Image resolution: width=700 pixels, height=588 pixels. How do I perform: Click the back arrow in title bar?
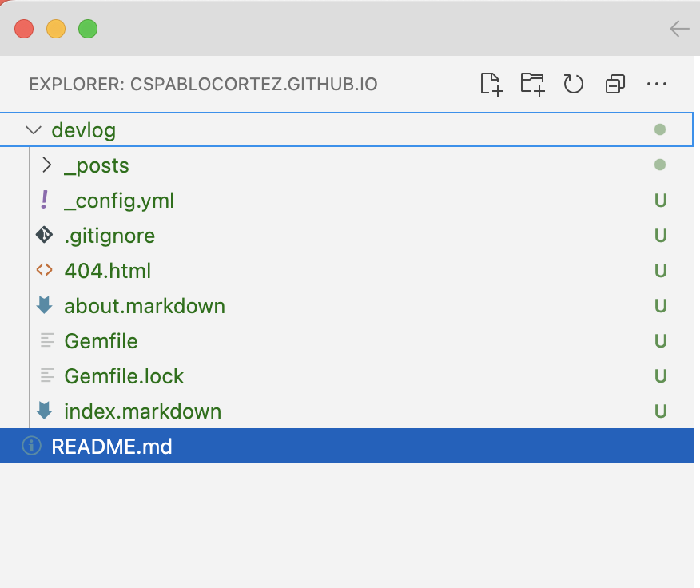679,29
